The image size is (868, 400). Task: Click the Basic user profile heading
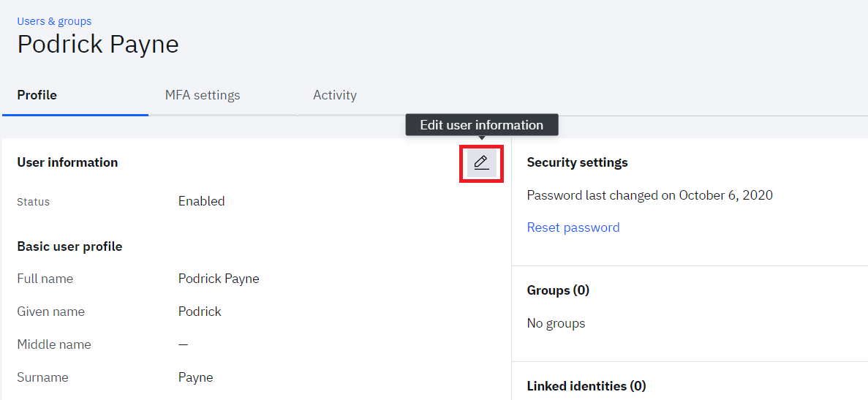point(69,246)
